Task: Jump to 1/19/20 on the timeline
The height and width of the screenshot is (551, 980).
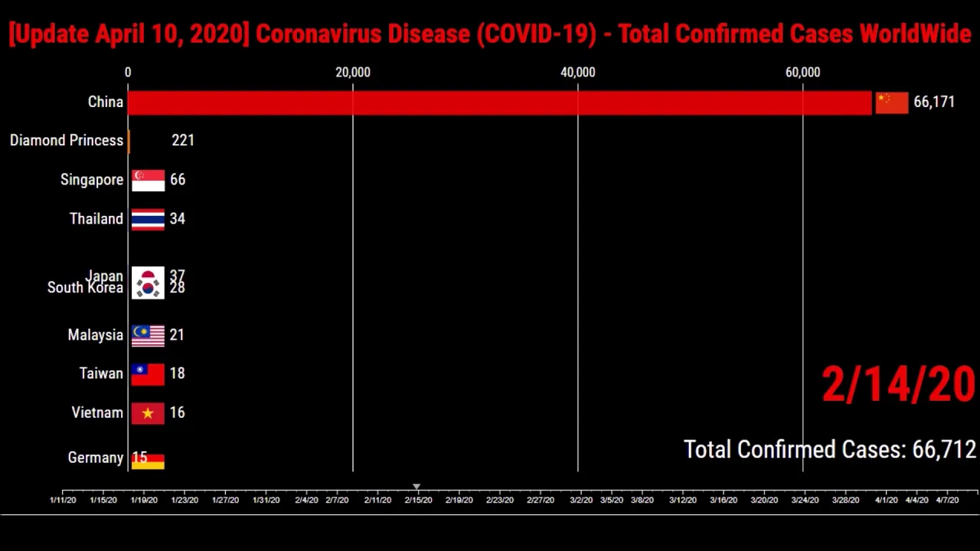Action: (x=144, y=500)
